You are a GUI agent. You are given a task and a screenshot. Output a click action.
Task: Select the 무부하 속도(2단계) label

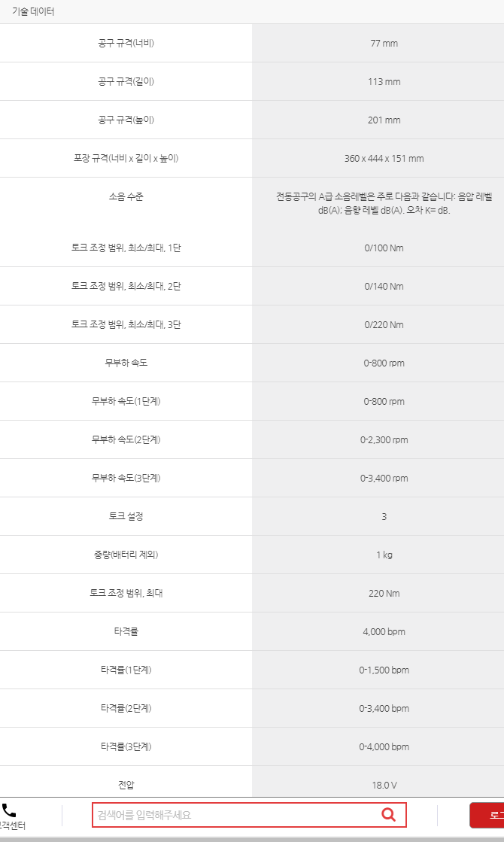[x=126, y=439]
